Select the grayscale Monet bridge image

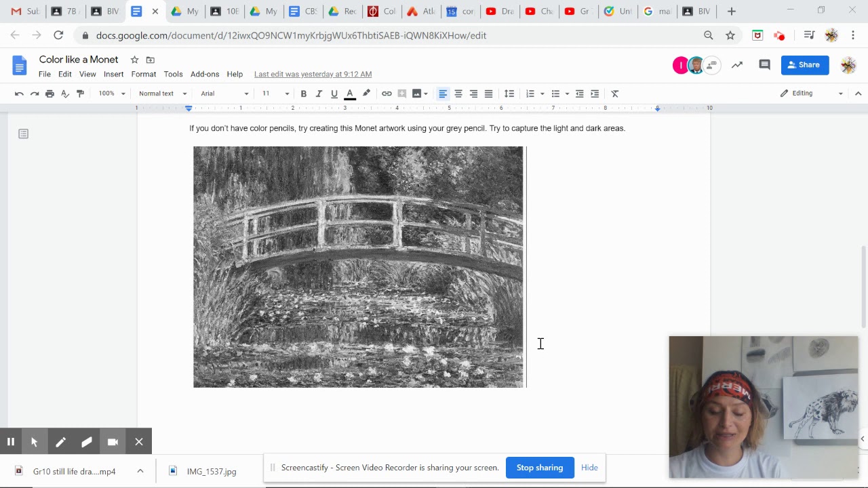358,267
